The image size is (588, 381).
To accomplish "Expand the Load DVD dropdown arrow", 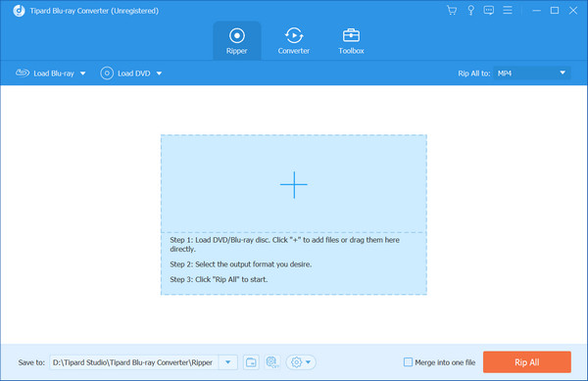I will click(x=159, y=73).
